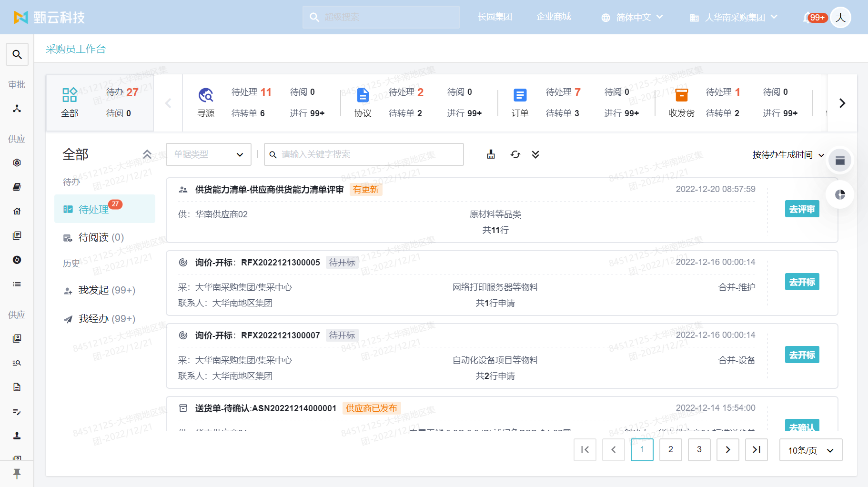Open the notification bell with 99+ badge

(814, 18)
